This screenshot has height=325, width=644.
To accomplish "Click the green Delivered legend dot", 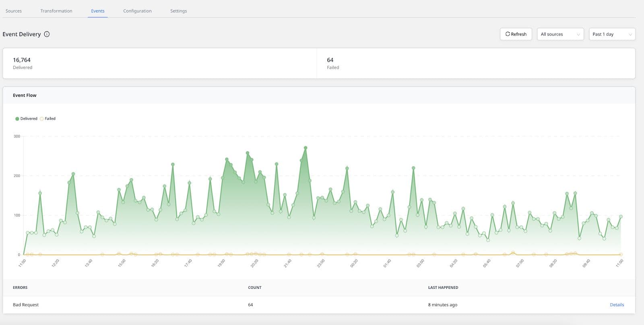I will point(17,119).
